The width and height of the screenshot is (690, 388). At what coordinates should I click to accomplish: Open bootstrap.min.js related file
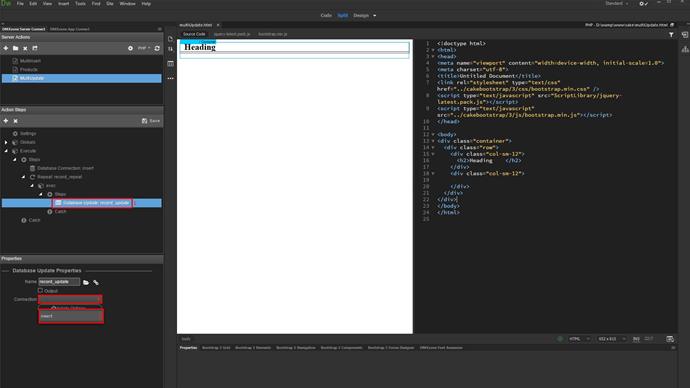(272, 34)
